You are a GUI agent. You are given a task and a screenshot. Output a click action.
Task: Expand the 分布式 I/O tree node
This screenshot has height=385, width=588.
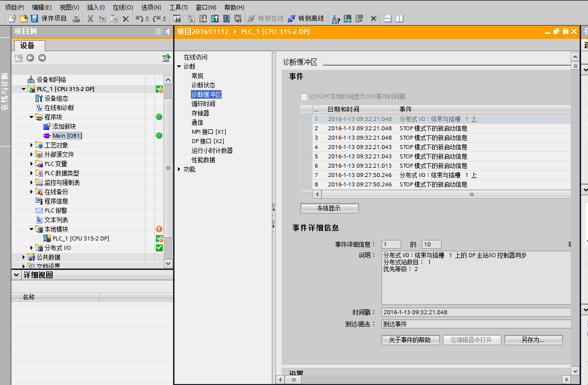click(31, 247)
